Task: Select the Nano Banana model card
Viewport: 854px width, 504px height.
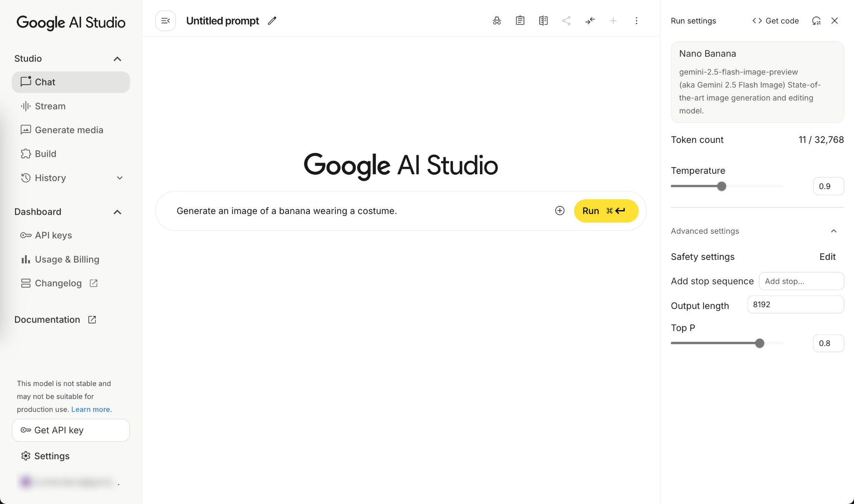Action: 757,82
